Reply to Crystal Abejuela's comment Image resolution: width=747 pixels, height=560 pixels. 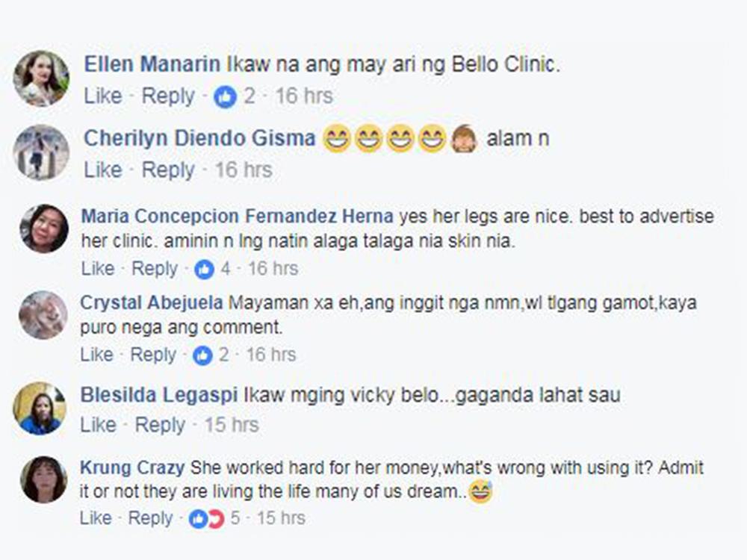154,355
